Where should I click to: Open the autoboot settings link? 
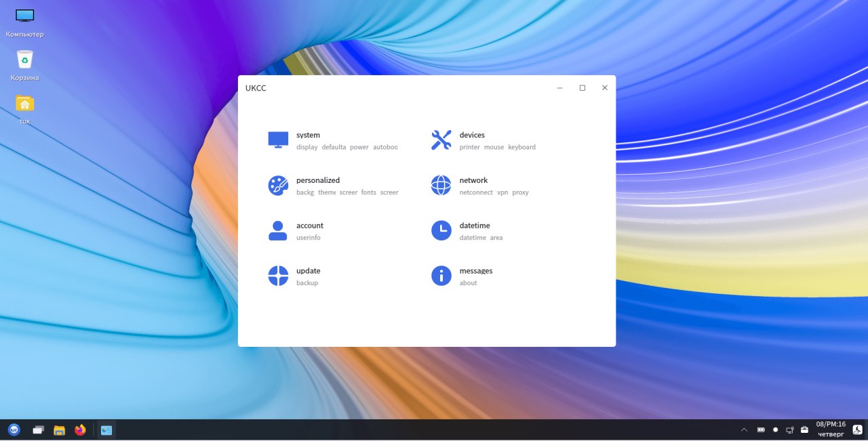click(385, 147)
